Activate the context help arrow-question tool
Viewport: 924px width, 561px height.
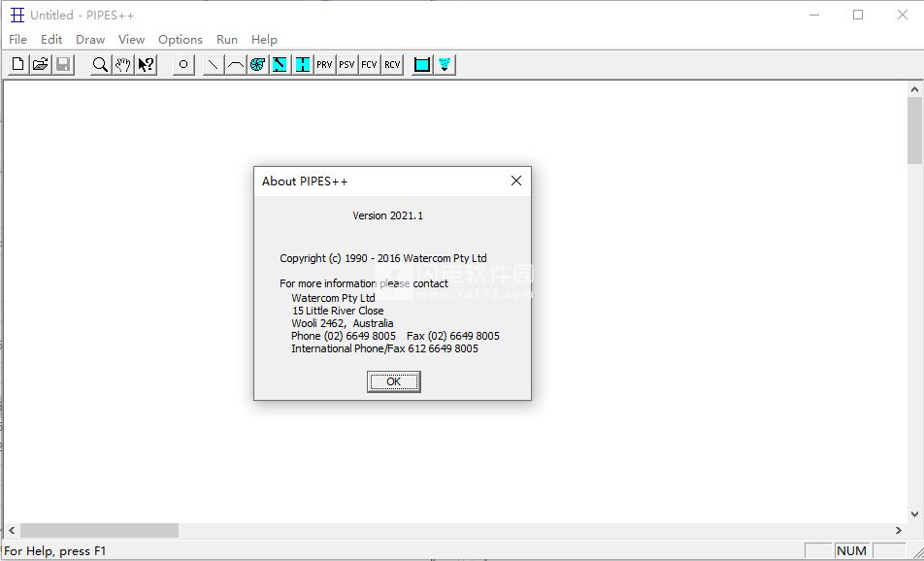[146, 64]
